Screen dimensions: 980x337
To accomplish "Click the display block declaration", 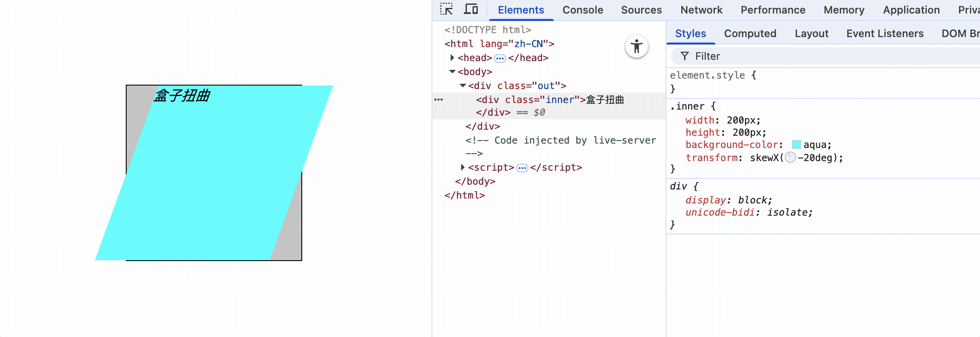I will (x=729, y=200).
